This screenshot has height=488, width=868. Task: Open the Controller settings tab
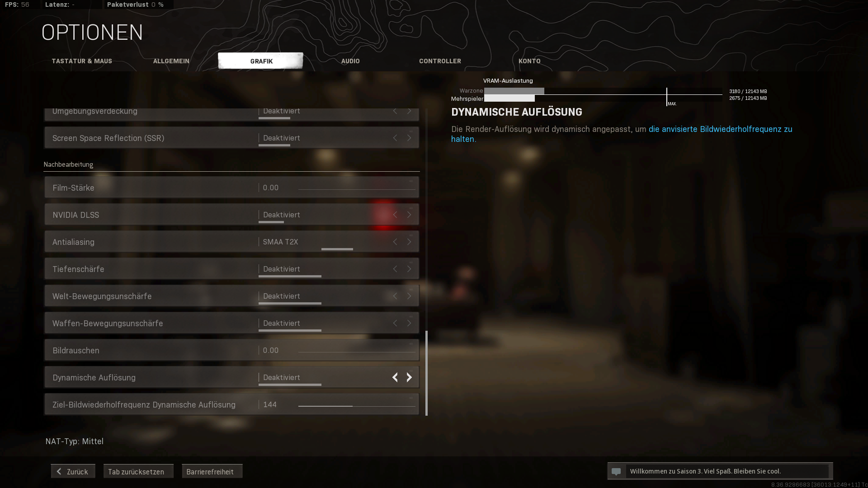440,61
